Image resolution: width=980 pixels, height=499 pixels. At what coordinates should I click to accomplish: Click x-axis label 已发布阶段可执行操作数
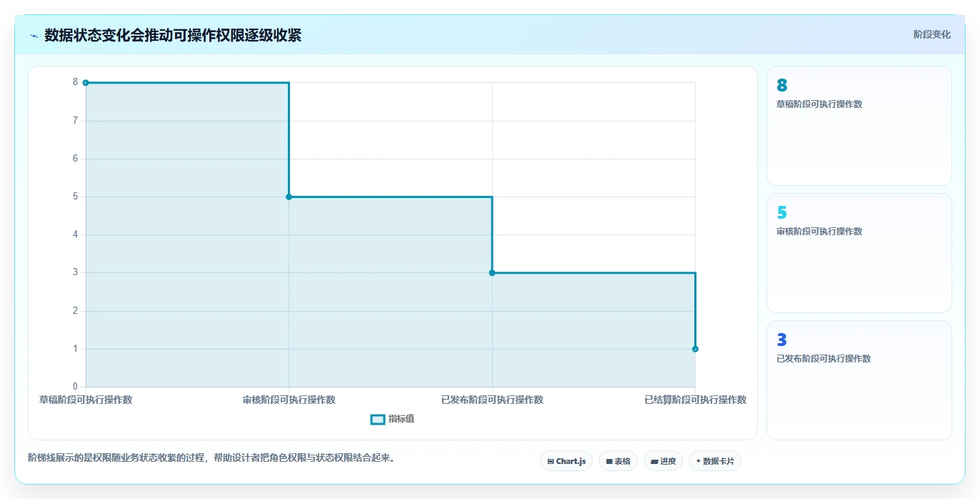[x=492, y=400]
